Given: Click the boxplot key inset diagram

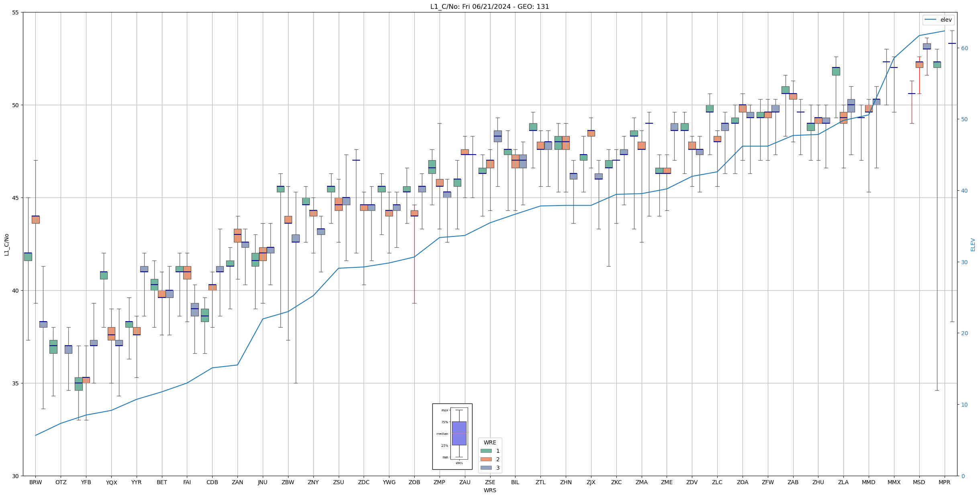Looking at the screenshot, I should click(452, 436).
